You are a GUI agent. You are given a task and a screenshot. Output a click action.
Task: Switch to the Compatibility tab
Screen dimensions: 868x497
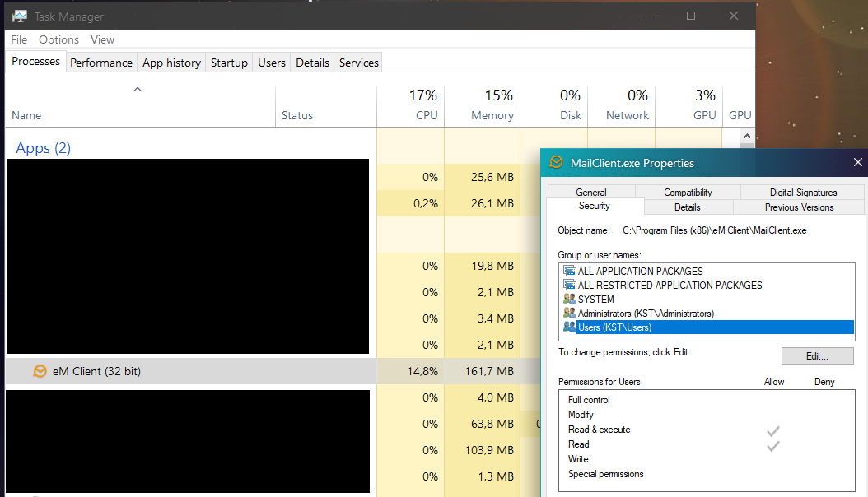[688, 192]
